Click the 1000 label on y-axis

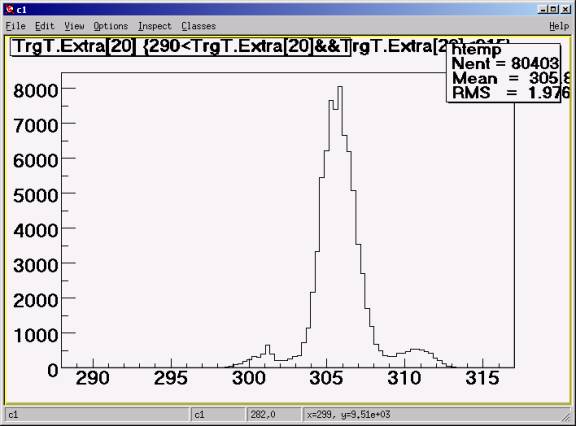[36, 335]
